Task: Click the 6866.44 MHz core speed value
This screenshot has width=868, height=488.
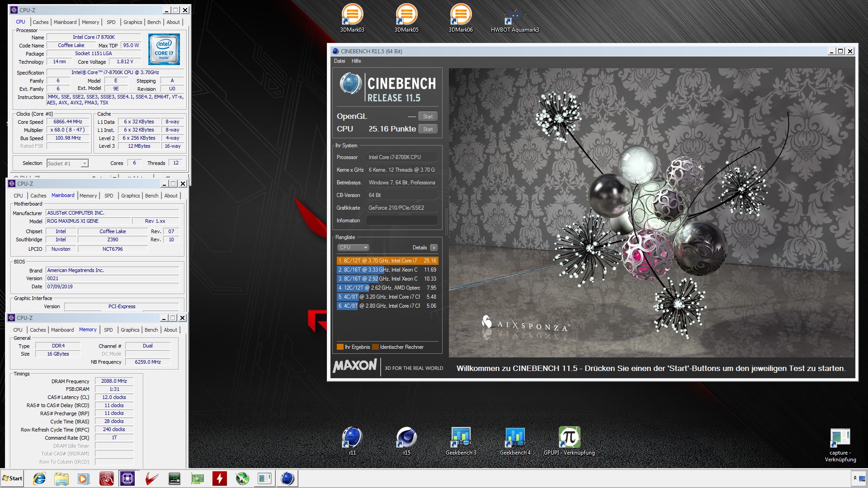Action: tap(68, 122)
